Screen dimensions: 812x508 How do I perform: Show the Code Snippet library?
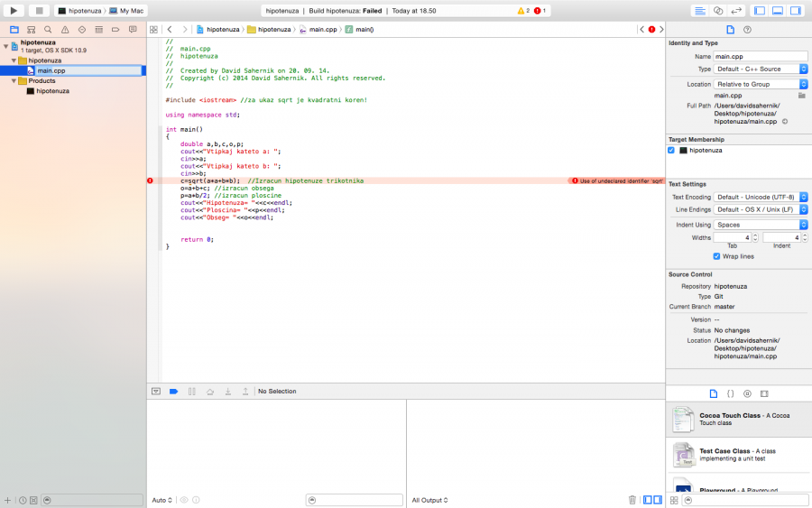click(x=731, y=394)
